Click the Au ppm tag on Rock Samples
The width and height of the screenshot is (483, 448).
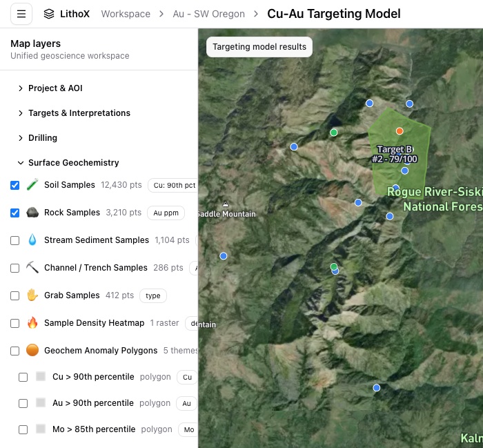(166, 213)
